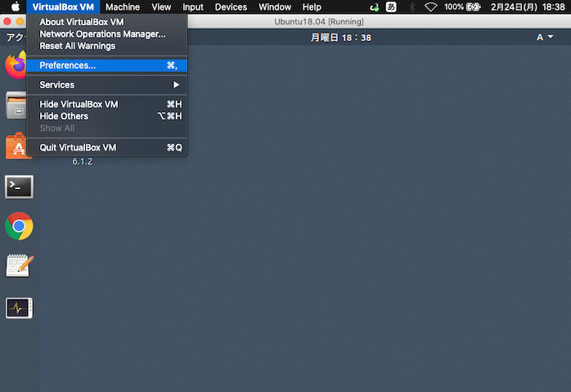Open the Machine menu
The image size is (571, 392).
click(x=123, y=7)
